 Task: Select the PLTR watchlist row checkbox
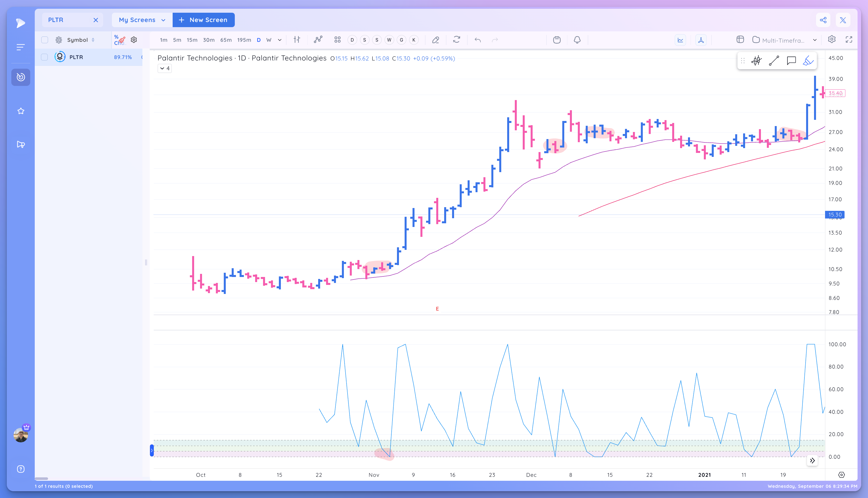(44, 57)
